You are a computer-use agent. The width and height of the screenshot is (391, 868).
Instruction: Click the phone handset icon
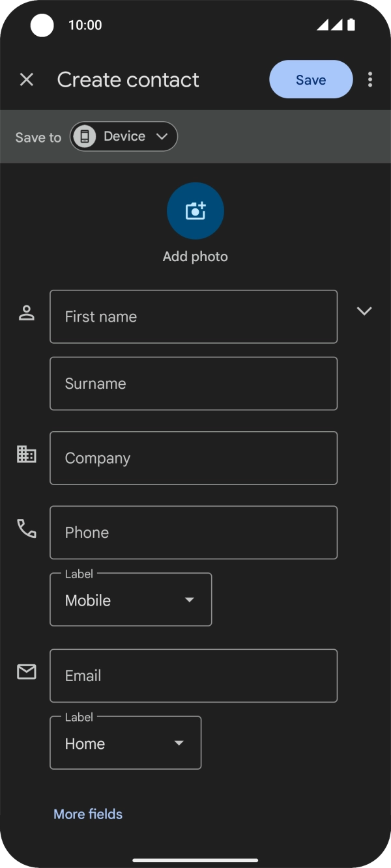pos(26,529)
